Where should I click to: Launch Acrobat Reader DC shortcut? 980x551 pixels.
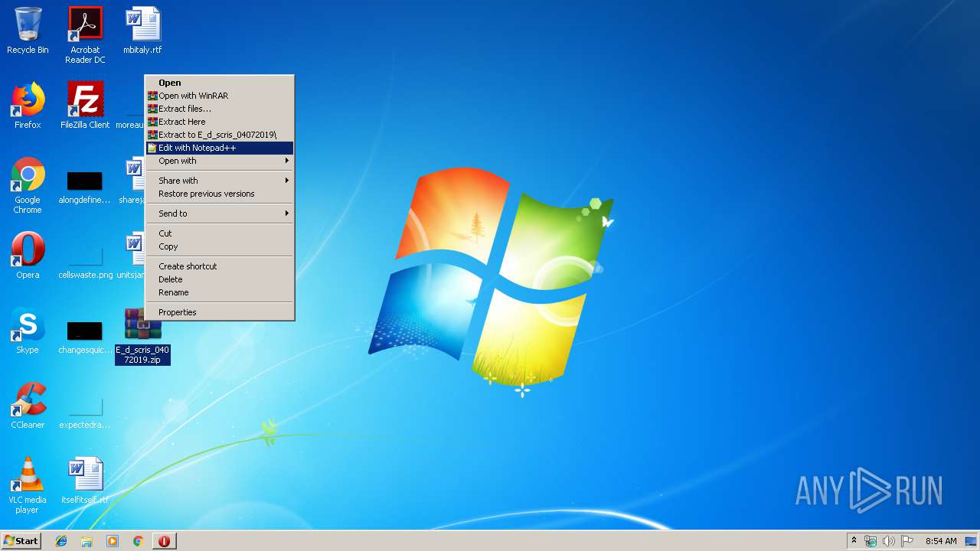coord(85,35)
